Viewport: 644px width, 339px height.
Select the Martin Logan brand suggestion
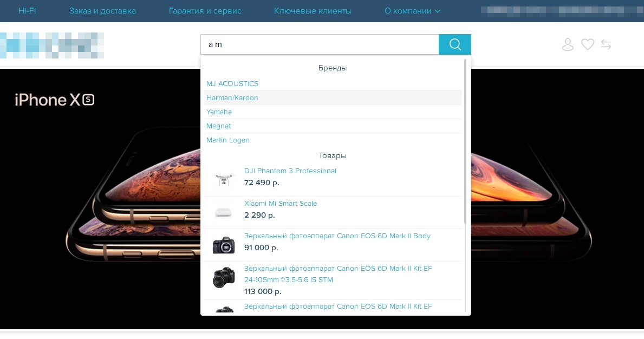[332, 140]
